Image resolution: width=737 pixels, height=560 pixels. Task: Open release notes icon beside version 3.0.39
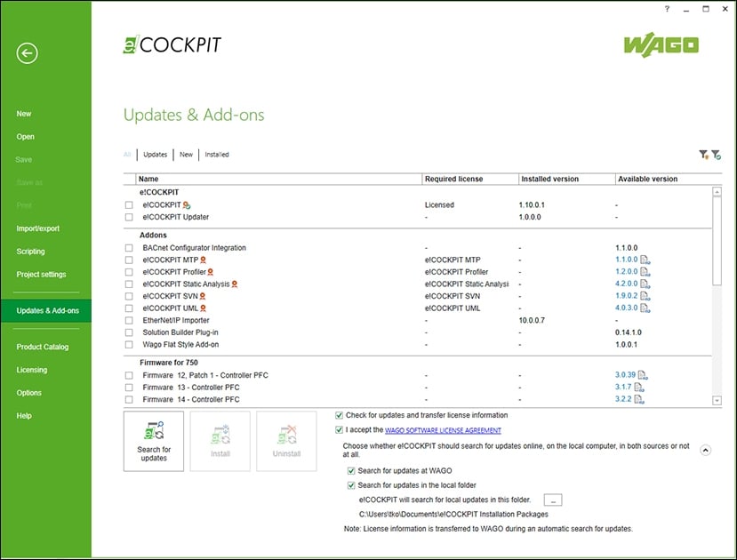pyautogui.click(x=643, y=375)
